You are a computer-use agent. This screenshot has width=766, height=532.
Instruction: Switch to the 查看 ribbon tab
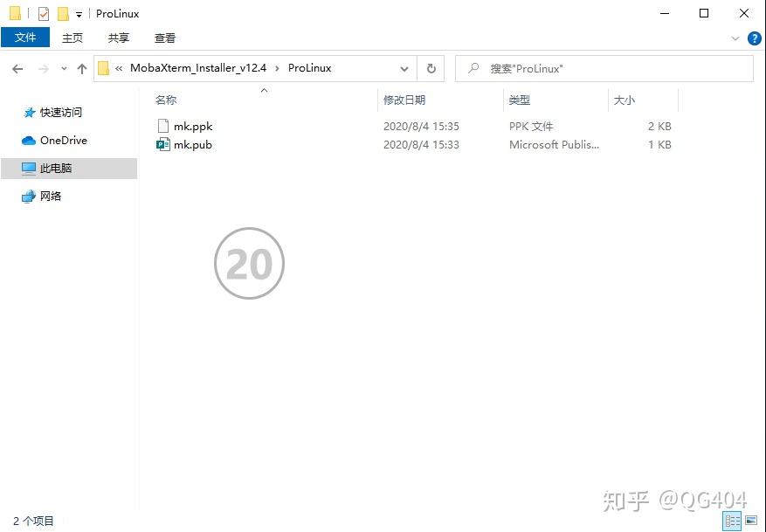165,38
